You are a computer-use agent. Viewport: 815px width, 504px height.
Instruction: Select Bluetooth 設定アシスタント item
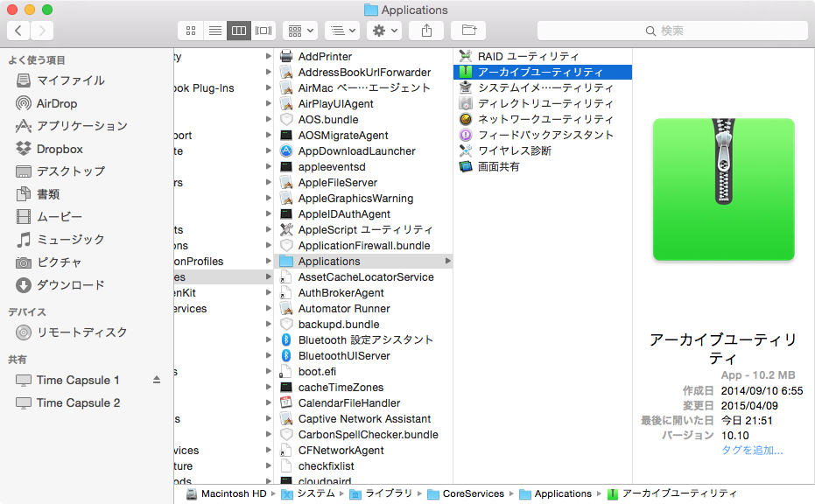click(x=363, y=339)
